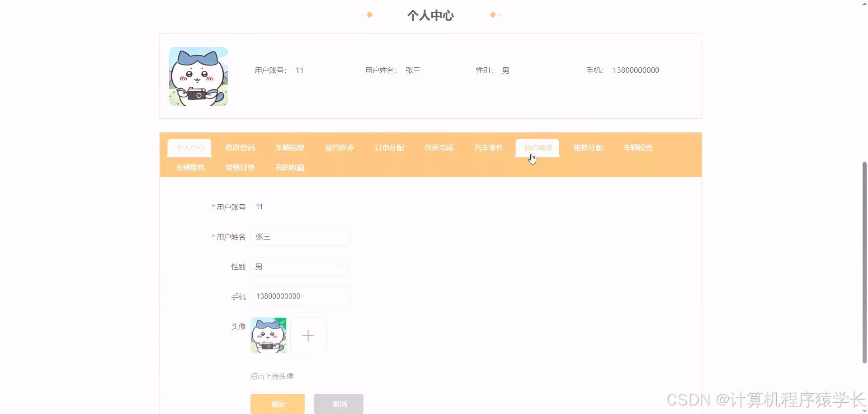Select the 预约保养 tab
868x414 pixels.
[340, 147]
